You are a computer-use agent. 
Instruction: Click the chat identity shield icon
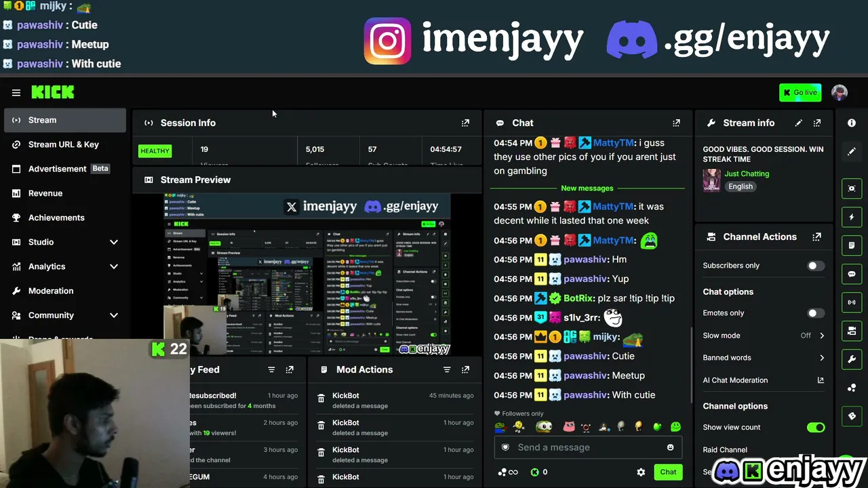[x=505, y=447]
